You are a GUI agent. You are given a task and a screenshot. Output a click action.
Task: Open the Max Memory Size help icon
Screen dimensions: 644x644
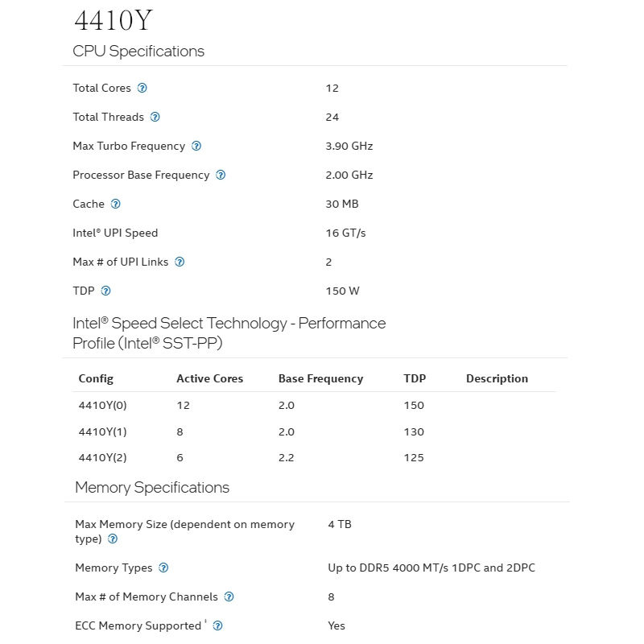tap(113, 539)
